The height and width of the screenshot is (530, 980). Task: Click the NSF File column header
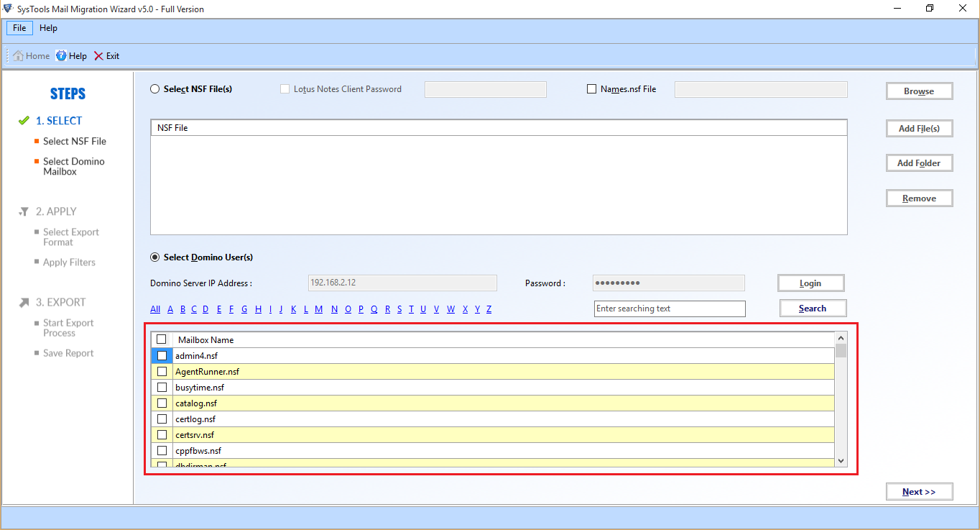(499, 128)
